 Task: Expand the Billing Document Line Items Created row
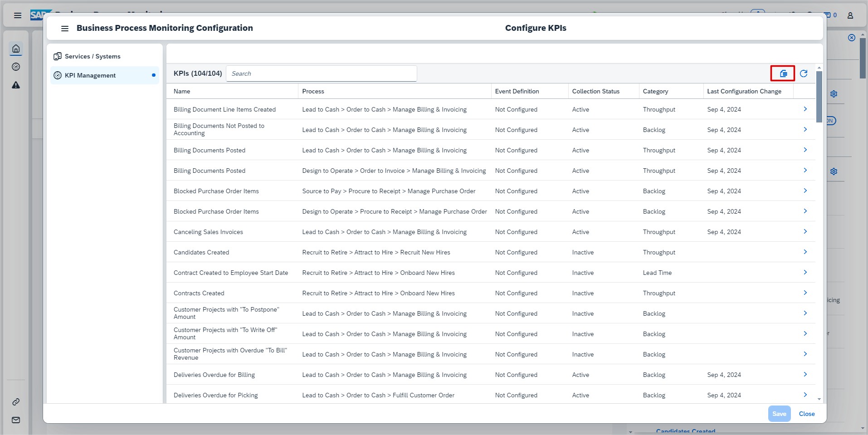(805, 109)
